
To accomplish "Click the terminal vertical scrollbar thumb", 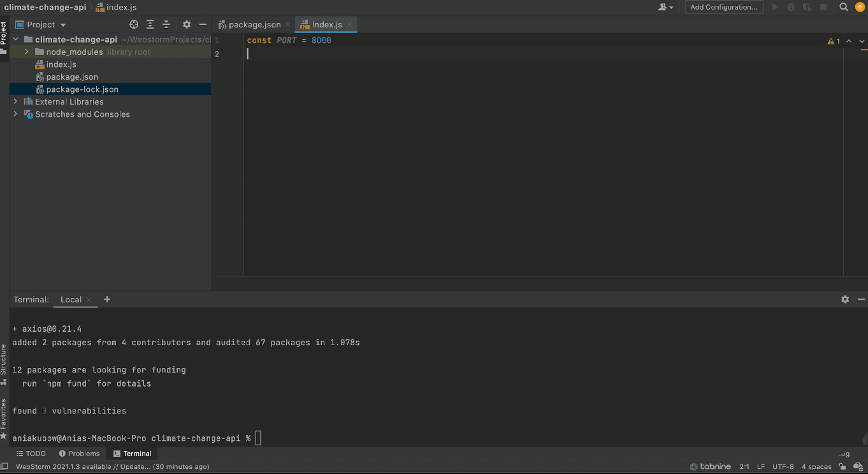I will [x=865, y=439].
